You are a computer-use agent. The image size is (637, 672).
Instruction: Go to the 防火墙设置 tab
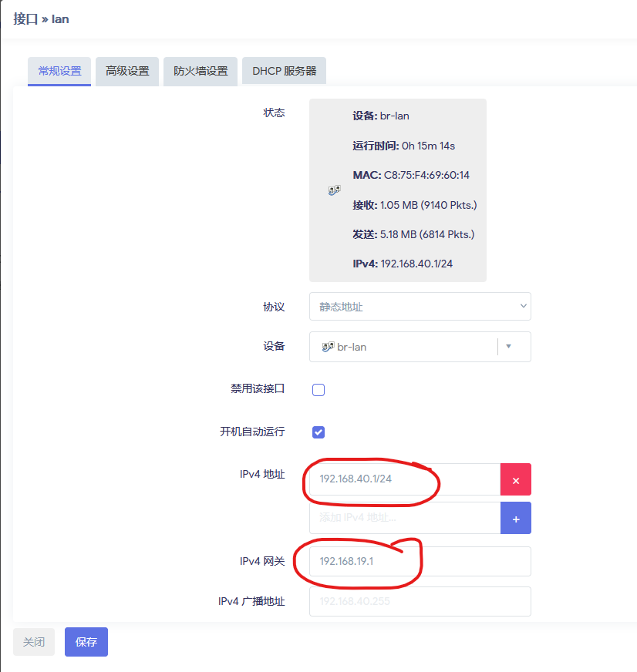(x=201, y=71)
